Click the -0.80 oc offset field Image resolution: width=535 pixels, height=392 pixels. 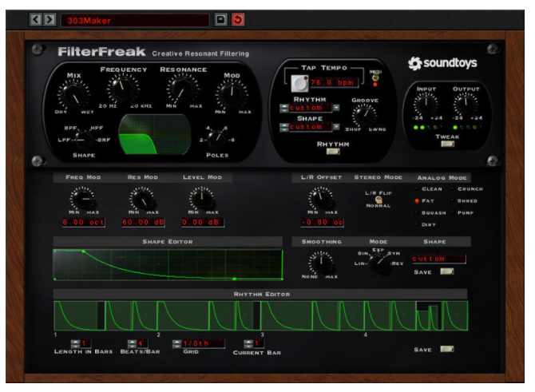pos(322,223)
